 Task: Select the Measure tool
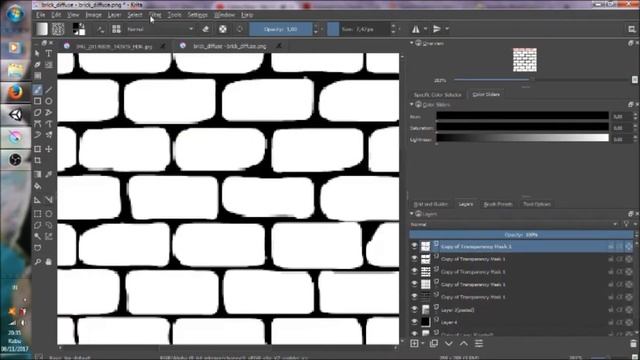(49, 200)
